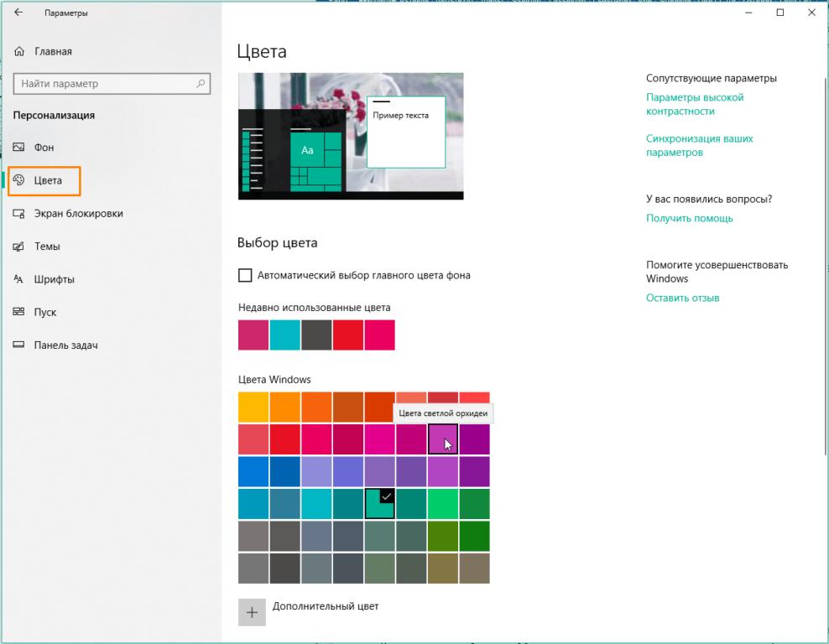Select the cyan swatch in recently used colors

pyautogui.click(x=285, y=335)
